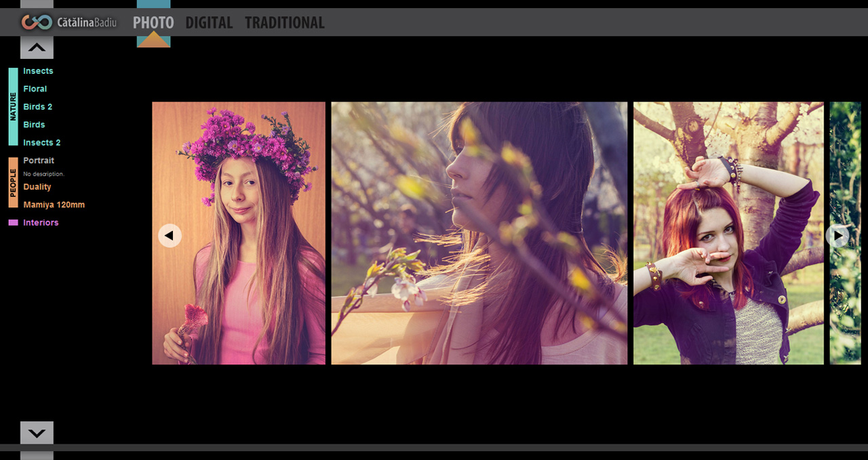Switch to the DIGITAL tab
The height and width of the screenshot is (460, 868).
209,23
